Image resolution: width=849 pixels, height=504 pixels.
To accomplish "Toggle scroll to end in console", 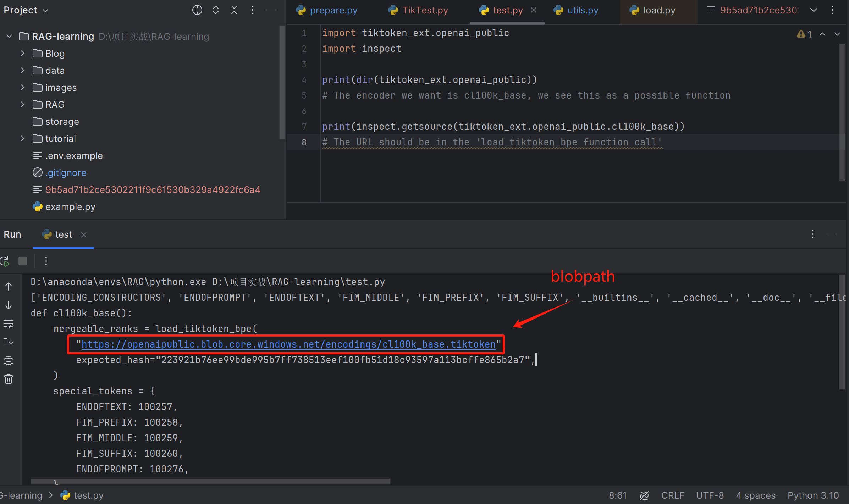I will pyautogui.click(x=9, y=342).
